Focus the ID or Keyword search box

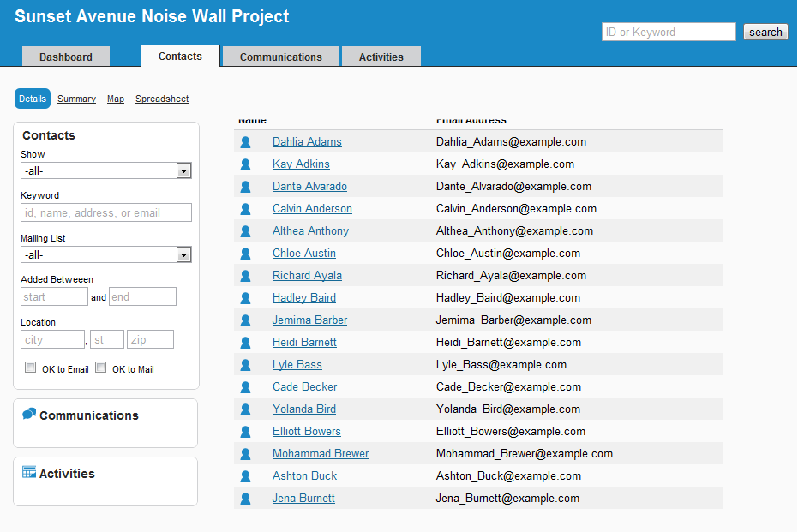[669, 33]
